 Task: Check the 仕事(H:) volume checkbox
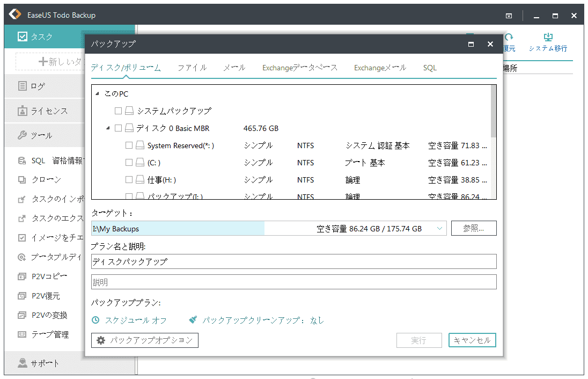[129, 180]
